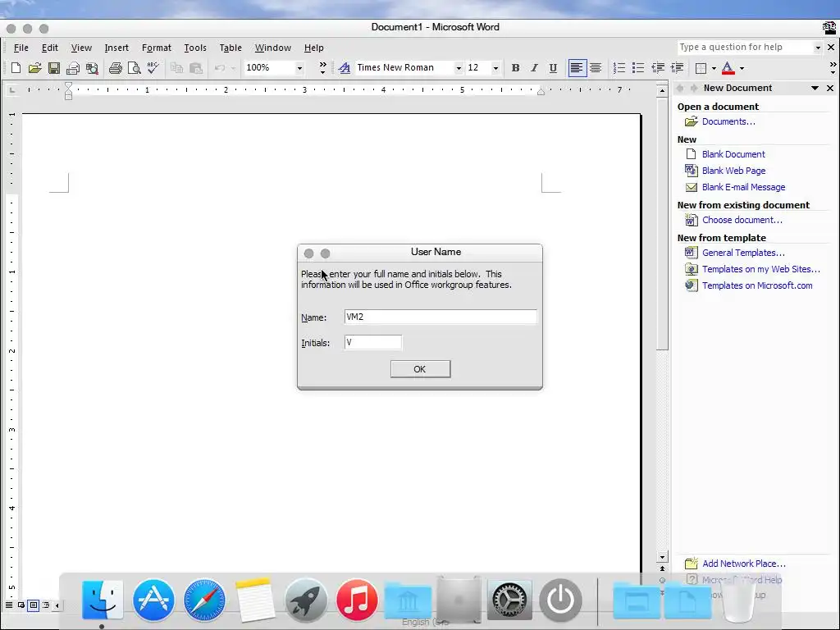
Task: Open the Zoom 100% dropdown
Action: [x=299, y=68]
